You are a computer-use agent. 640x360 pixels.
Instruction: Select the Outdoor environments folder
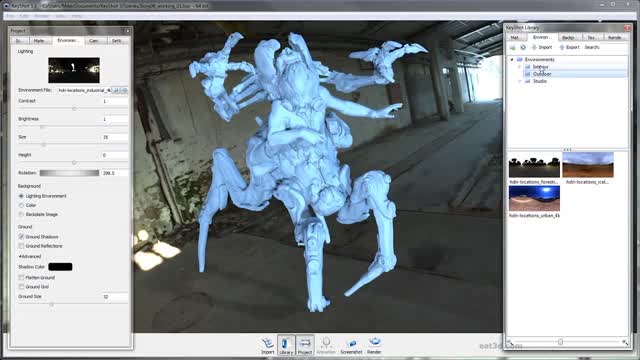pyautogui.click(x=542, y=74)
